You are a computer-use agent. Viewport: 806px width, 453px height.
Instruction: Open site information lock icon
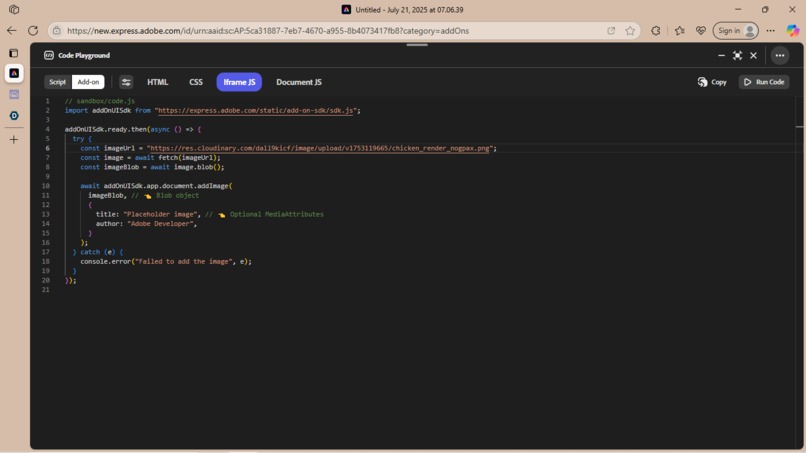point(57,30)
